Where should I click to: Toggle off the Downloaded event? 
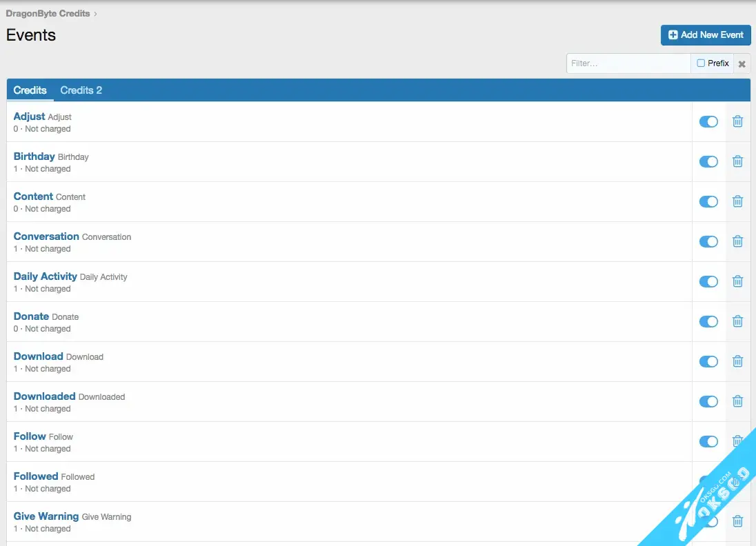[708, 401]
